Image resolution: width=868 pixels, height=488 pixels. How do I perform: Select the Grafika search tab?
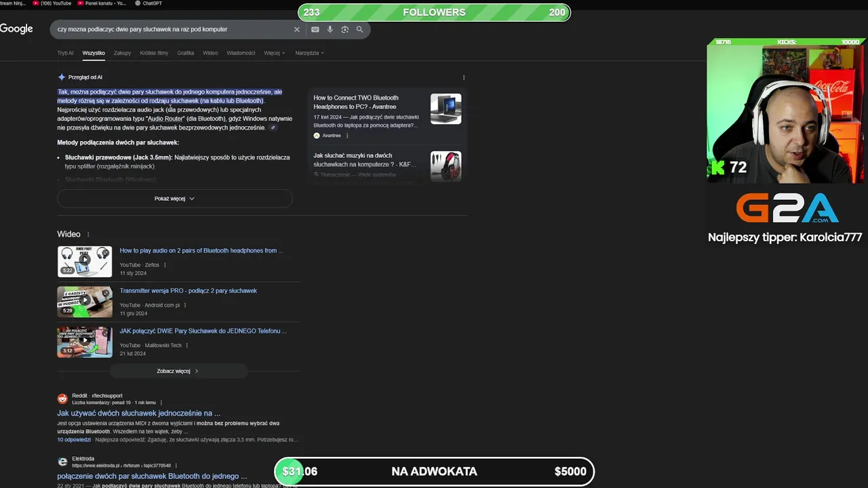click(186, 53)
